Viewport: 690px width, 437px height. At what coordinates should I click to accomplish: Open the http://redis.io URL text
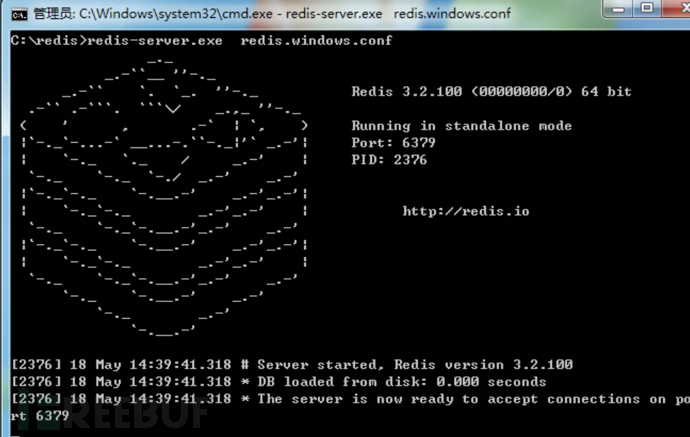tap(465, 211)
